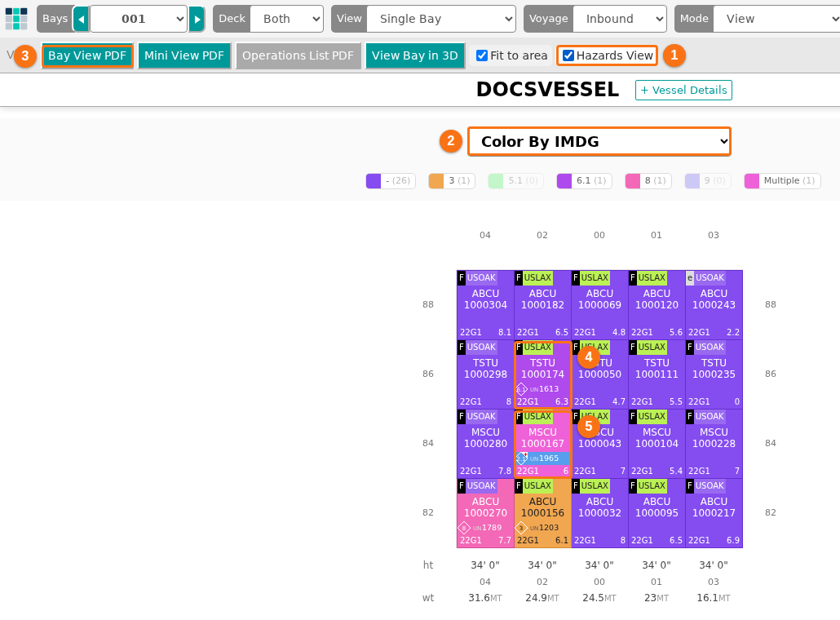Expand Vessel Details
This screenshot has width=840, height=620.
point(683,90)
